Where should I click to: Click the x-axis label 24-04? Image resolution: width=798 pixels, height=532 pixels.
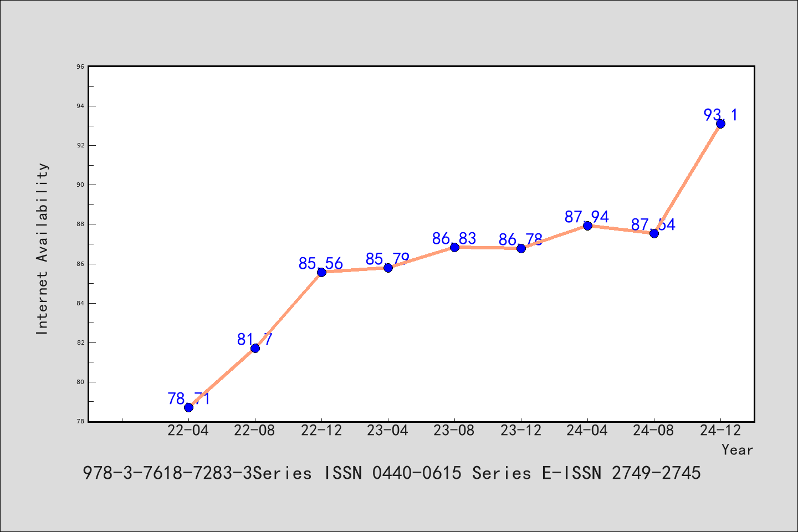(x=587, y=431)
